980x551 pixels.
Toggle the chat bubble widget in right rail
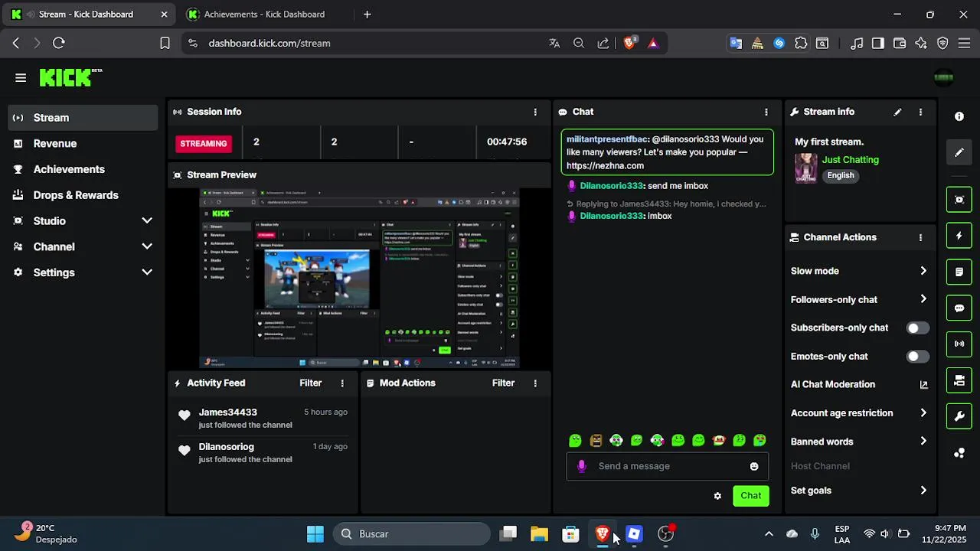959,308
